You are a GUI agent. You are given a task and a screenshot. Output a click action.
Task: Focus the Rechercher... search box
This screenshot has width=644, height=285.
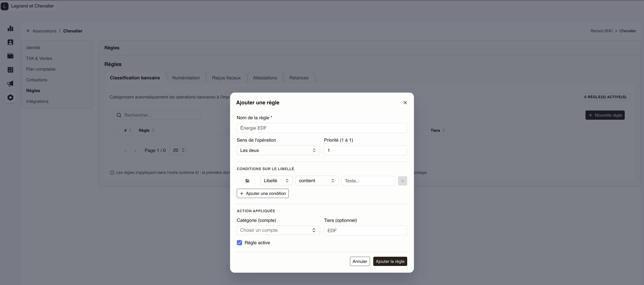[x=157, y=115]
